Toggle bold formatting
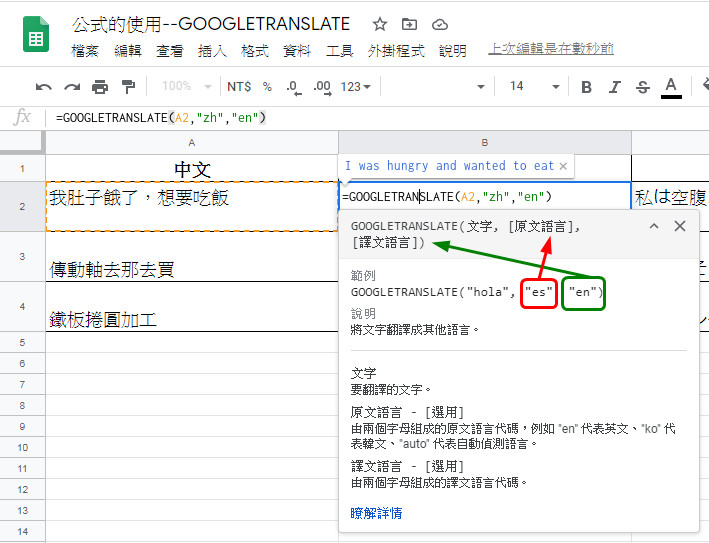Image resolution: width=709 pixels, height=543 pixels. coord(586,86)
